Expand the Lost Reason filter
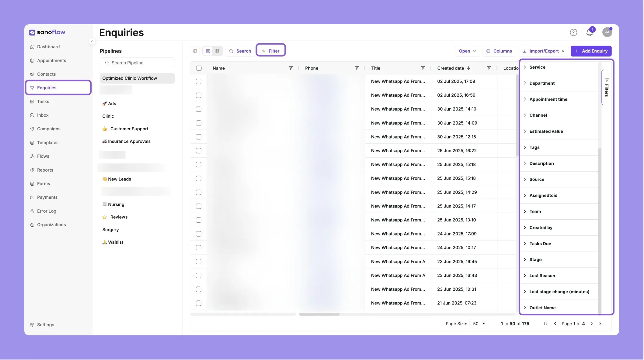Screen dimensions: 644x360 tap(559, 276)
